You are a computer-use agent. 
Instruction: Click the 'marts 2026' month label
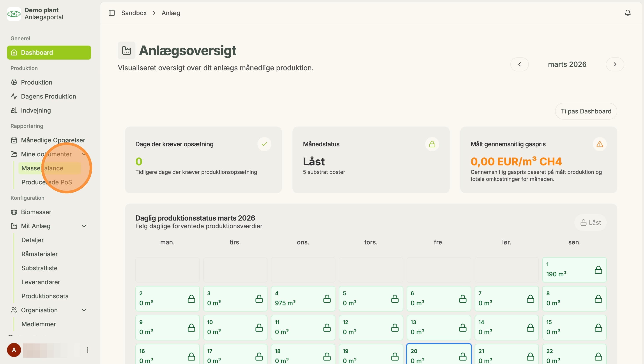(x=567, y=65)
